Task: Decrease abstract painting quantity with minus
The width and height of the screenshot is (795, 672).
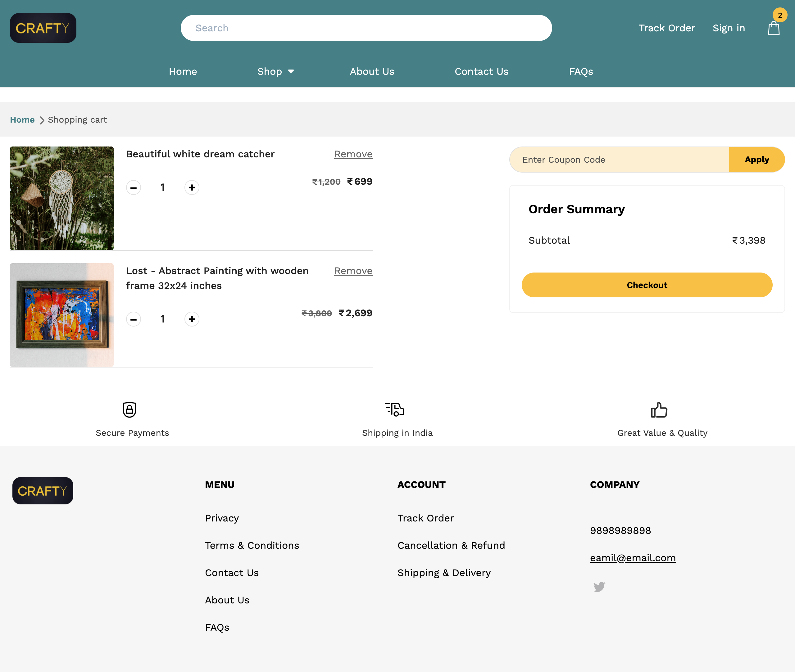Action: 134,319
